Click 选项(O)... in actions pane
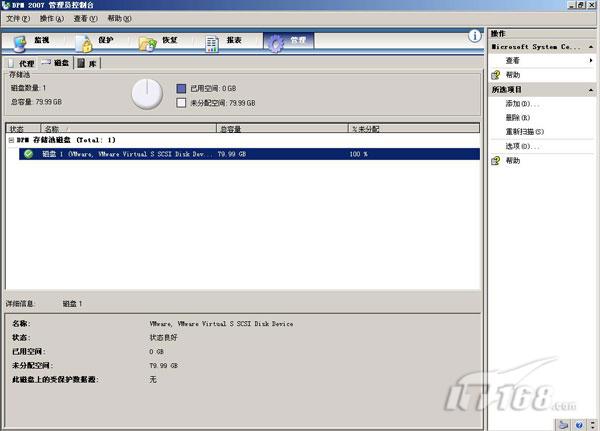This screenshot has width=600, height=431. click(522, 146)
